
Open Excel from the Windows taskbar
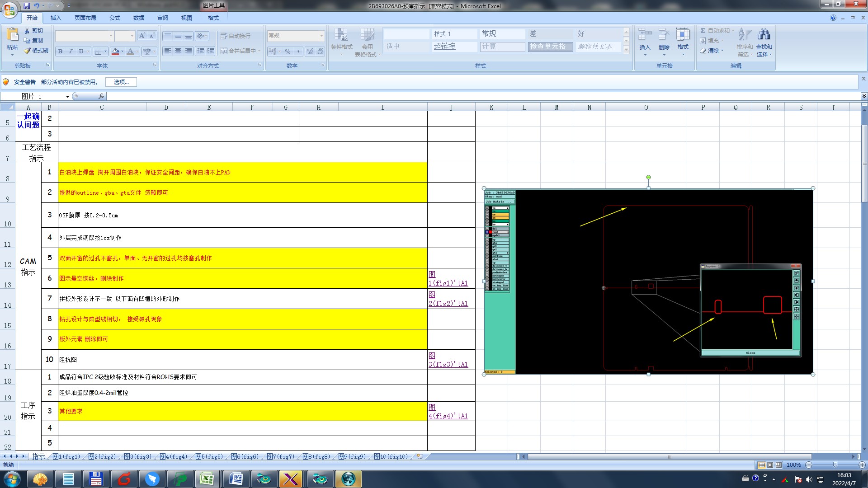pyautogui.click(x=208, y=479)
